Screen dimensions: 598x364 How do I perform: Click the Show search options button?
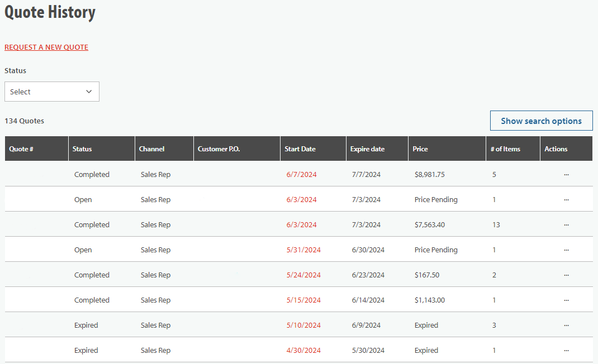(541, 121)
